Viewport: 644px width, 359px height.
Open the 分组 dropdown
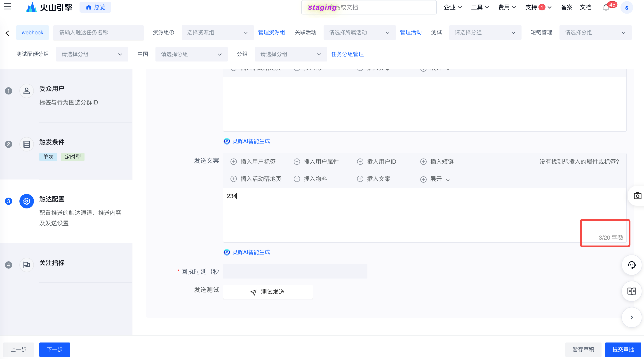pos(291,54)
